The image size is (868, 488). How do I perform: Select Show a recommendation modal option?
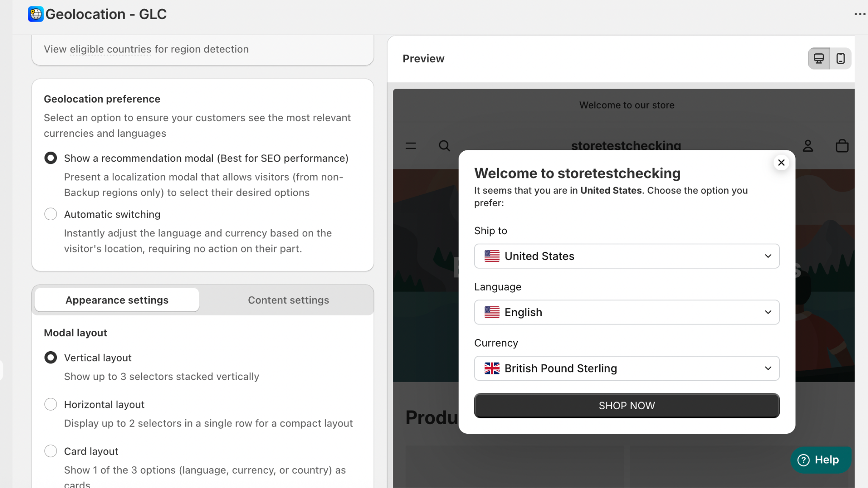tap(50, 158)
